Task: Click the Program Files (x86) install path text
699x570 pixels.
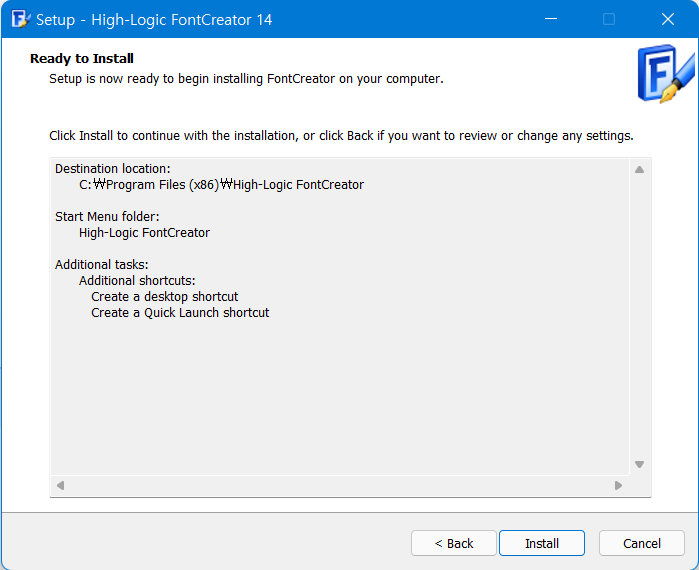Action: 222,185
